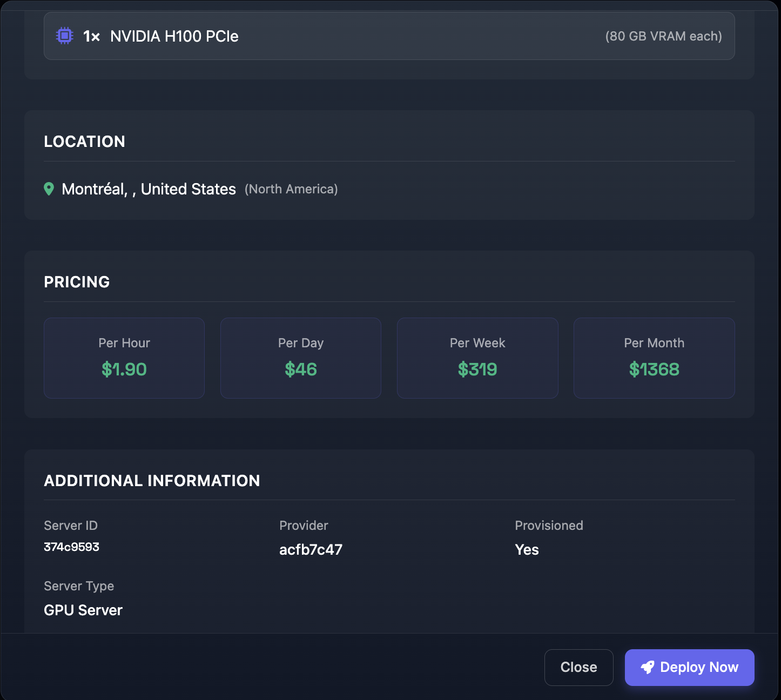The image size is (781, 700).
Task: Click the LOCATION section header
Action: pos(84,142)
